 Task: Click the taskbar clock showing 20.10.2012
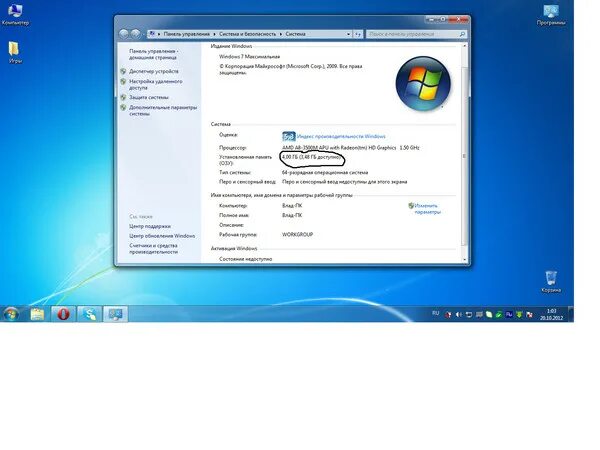(551, 315)
